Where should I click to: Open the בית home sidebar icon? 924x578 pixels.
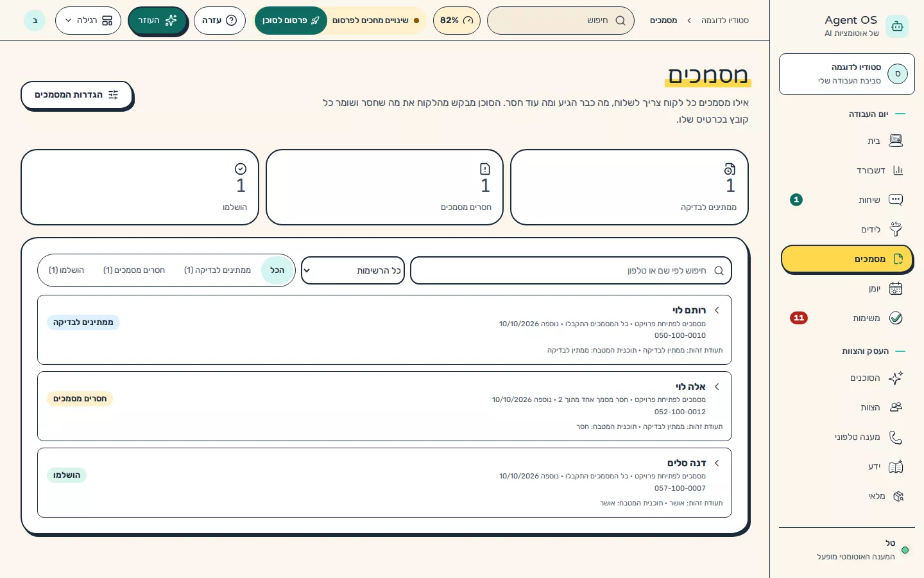pyautogui.click(x=896, y=141)
